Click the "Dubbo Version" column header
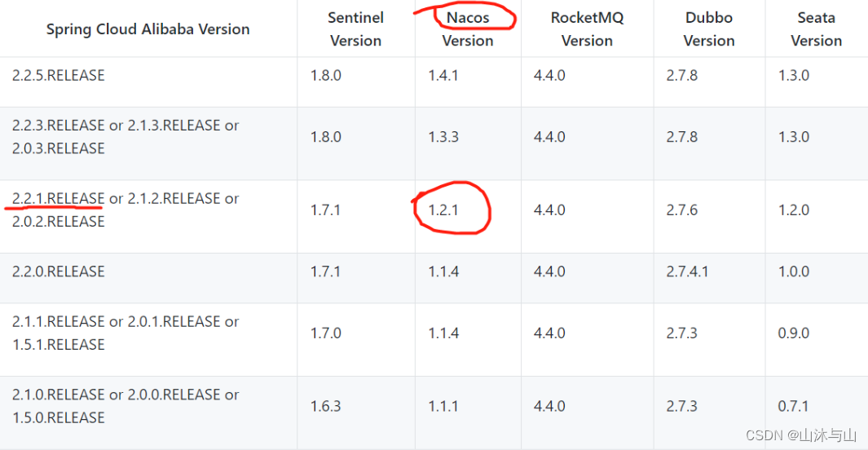 pos(708,29)
